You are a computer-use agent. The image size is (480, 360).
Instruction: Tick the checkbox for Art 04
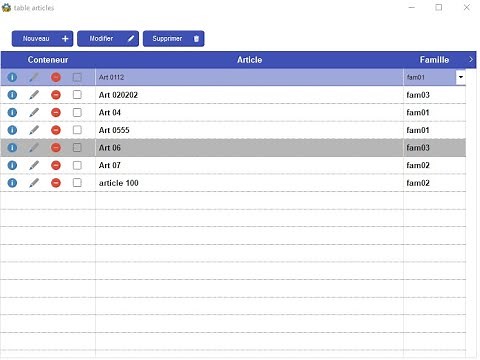tap(77, 112)
